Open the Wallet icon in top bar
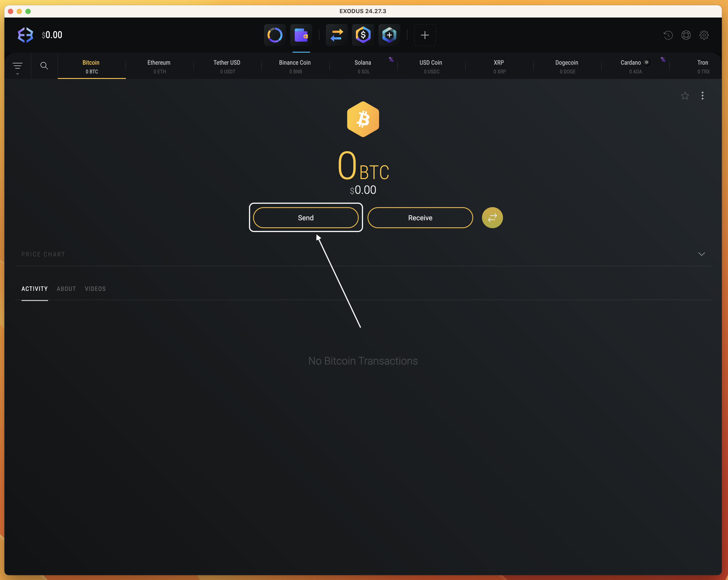 click(301, 35)
